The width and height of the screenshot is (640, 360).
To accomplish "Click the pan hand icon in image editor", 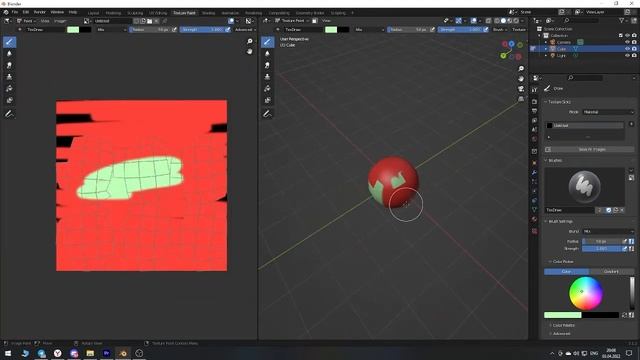I will tap(250, 51).
